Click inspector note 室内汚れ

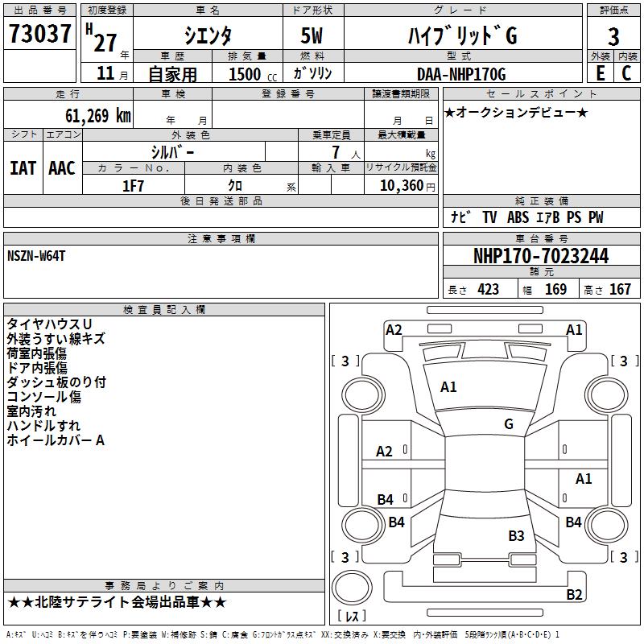pyautogui.click(x=31, y=411)
